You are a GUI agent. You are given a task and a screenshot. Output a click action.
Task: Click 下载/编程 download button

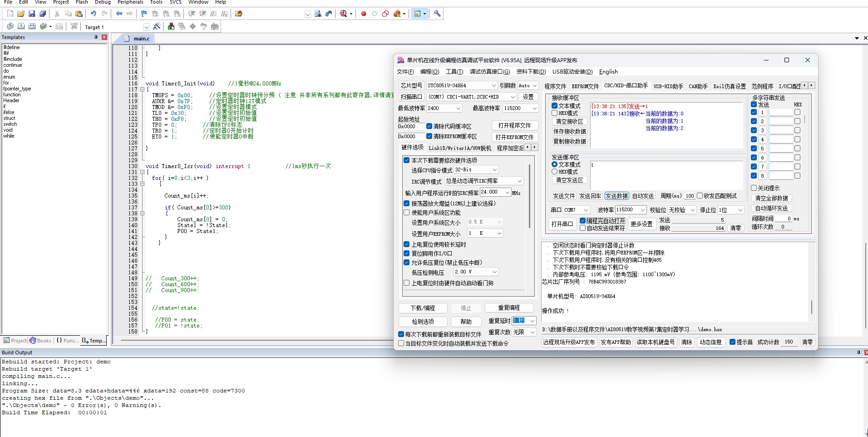point(423,308)
